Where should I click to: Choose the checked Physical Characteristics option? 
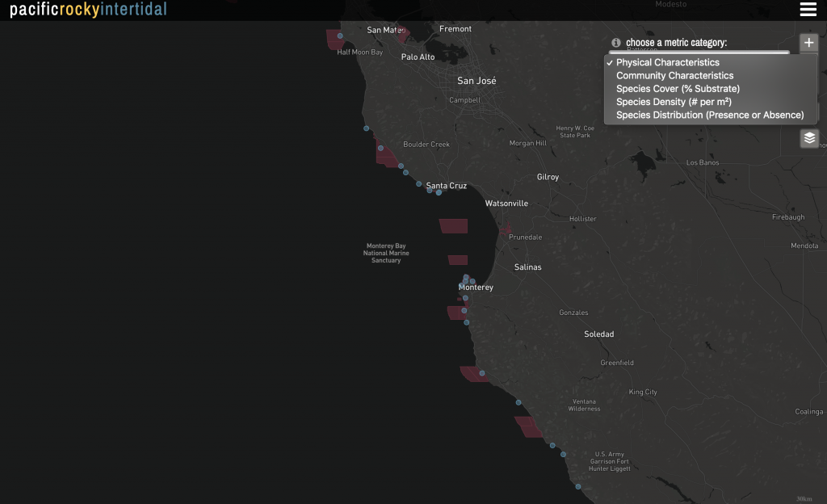coord(667,62)
